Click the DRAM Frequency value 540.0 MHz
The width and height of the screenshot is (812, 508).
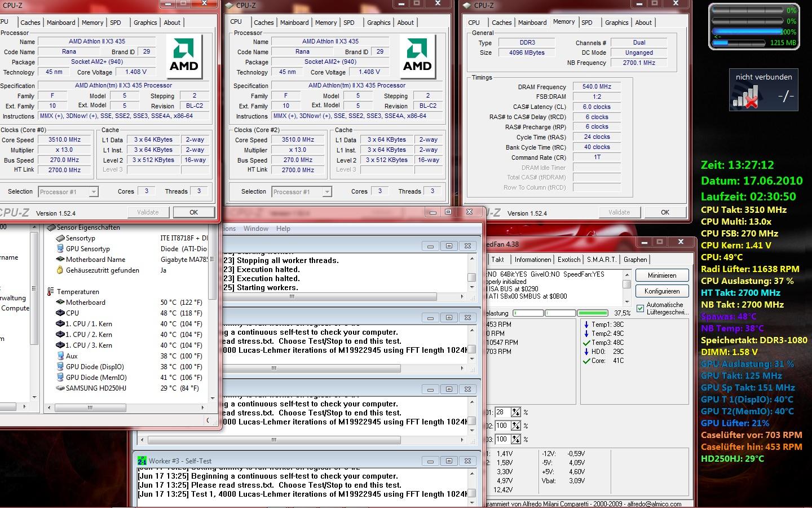[597, 86]
